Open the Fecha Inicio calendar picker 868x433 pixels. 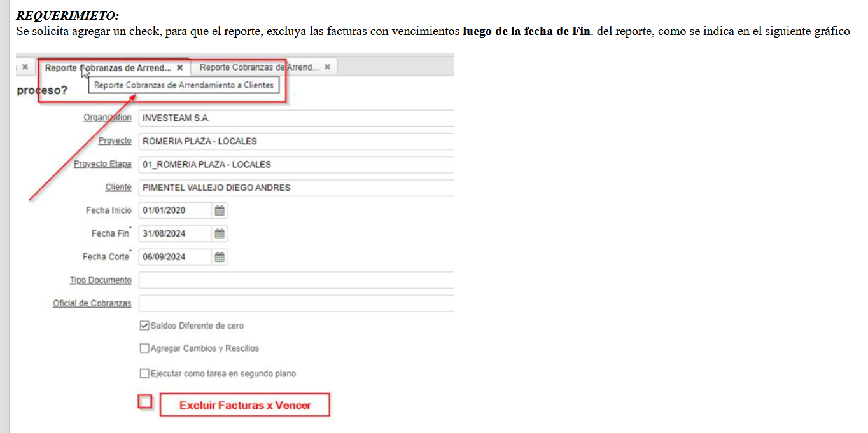[220, 210]
